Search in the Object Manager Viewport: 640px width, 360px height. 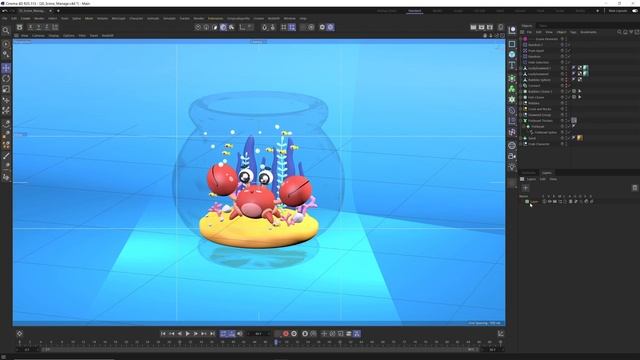click(x=619, y=32)
